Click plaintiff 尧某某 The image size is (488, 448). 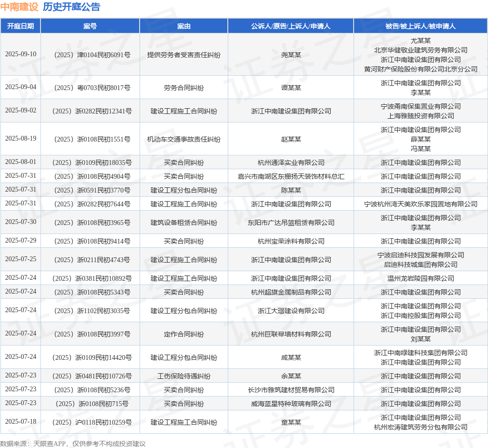click(291, 55)
